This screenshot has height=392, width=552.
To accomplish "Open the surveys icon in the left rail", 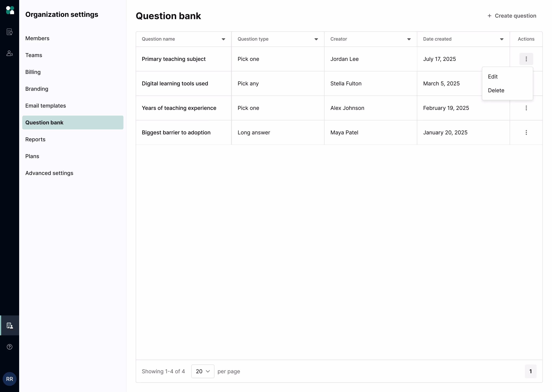I will point(9,32).
